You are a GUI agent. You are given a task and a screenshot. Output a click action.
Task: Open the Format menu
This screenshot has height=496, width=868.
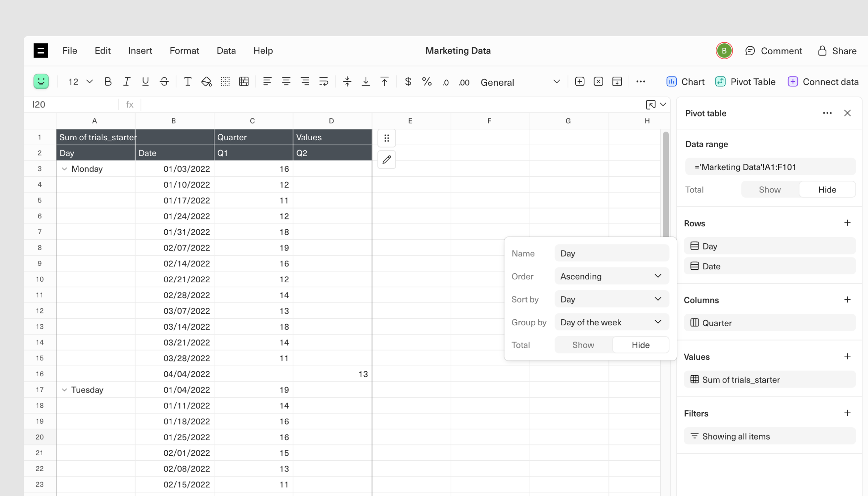coord(184,51)
